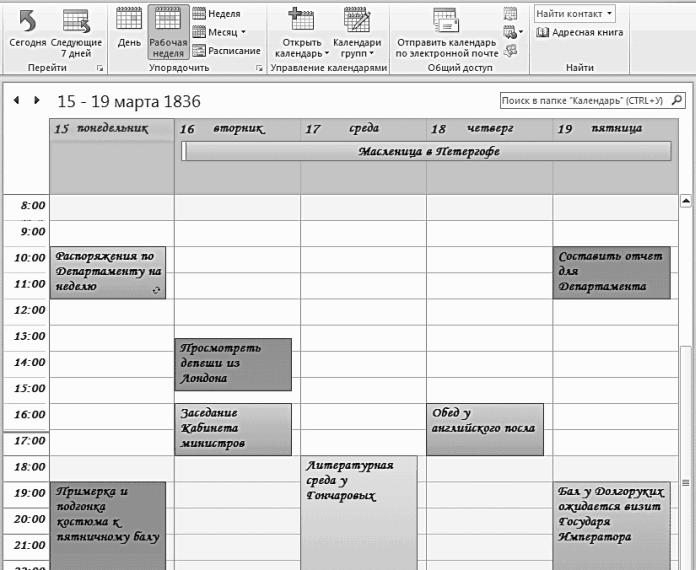The width and height of the screenshot is (696, 570).
Task: Click the vertical scrollbar thumb
Action: 686,457
